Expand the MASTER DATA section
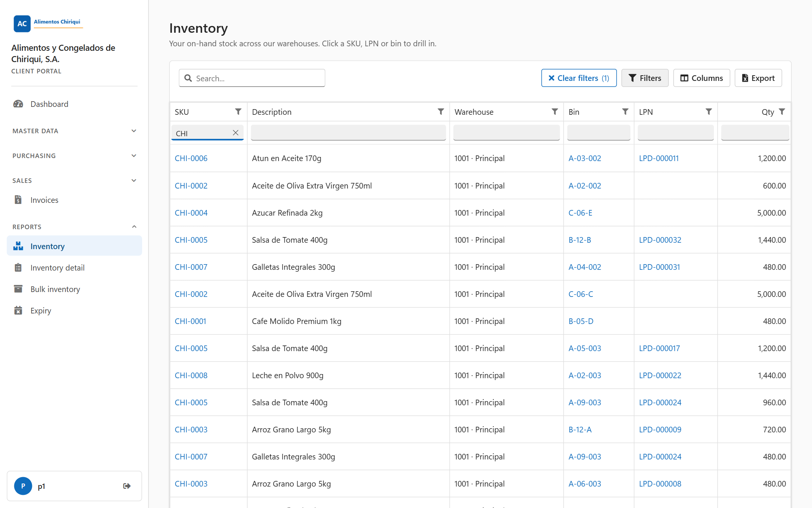Viewport: 812px width, 508px height. [x=74, y=131]
